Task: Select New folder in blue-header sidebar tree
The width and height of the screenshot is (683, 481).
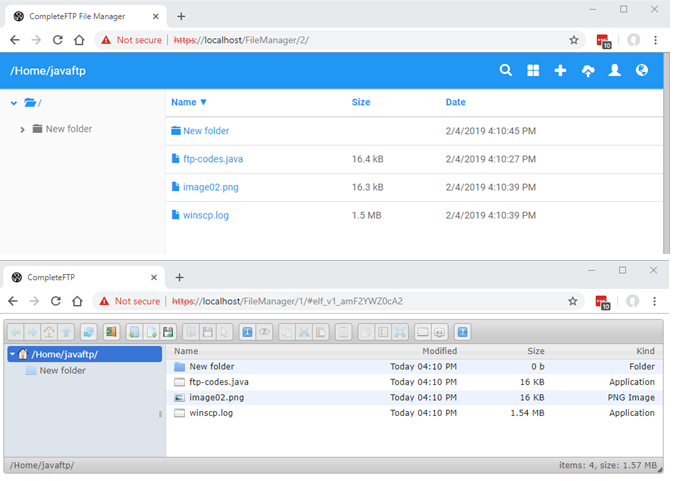Action: [69, 129]
